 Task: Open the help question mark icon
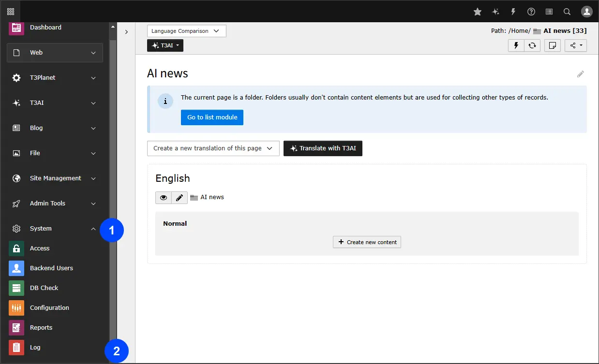tap(531, 12)
